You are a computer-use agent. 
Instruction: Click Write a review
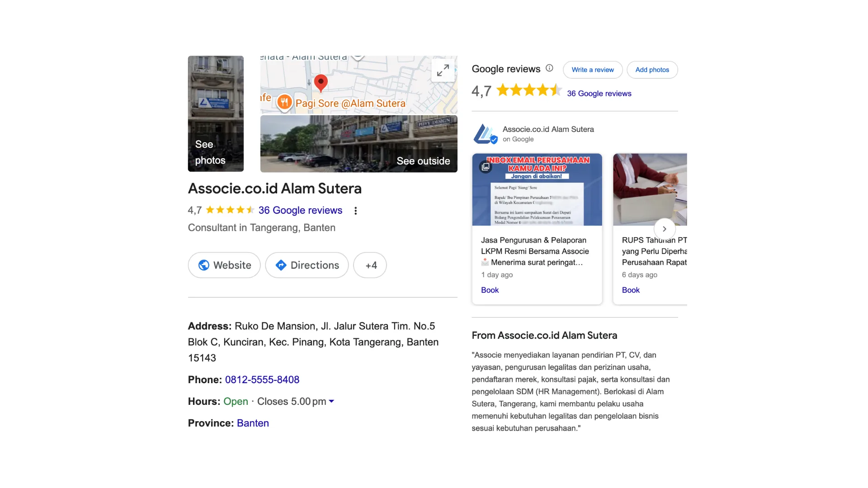tap(593, 70)
